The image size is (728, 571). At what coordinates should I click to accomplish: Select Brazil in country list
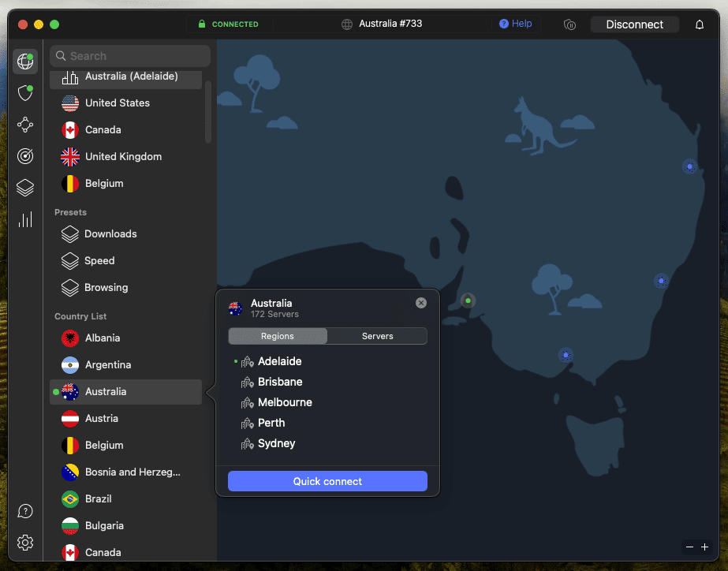click(x=126, y=499)
